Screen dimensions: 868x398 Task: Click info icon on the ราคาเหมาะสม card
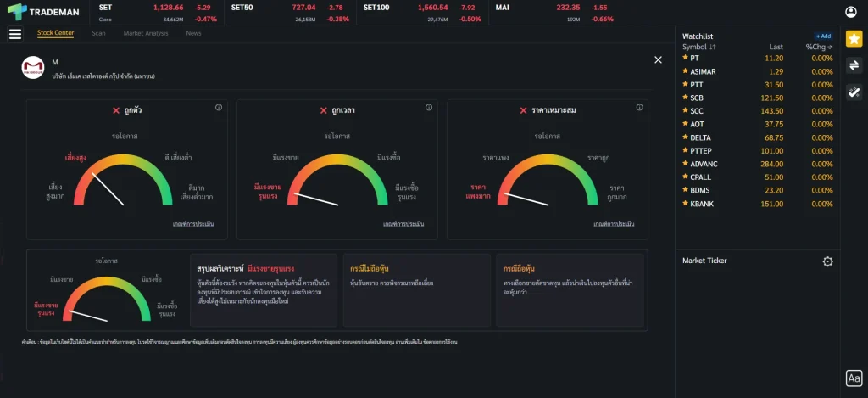[x=639, y=108]
